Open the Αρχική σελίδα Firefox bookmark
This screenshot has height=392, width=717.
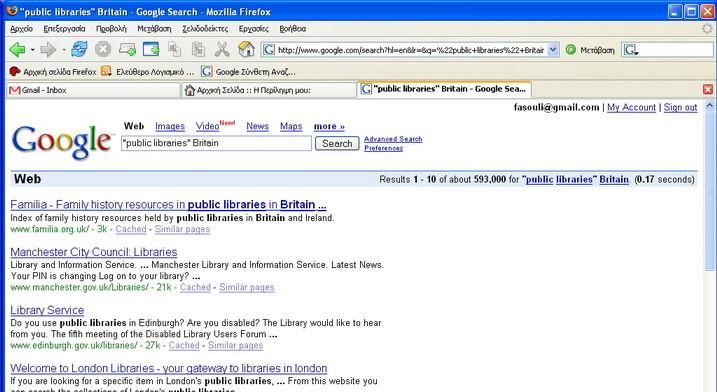click(x=53, y=72)
